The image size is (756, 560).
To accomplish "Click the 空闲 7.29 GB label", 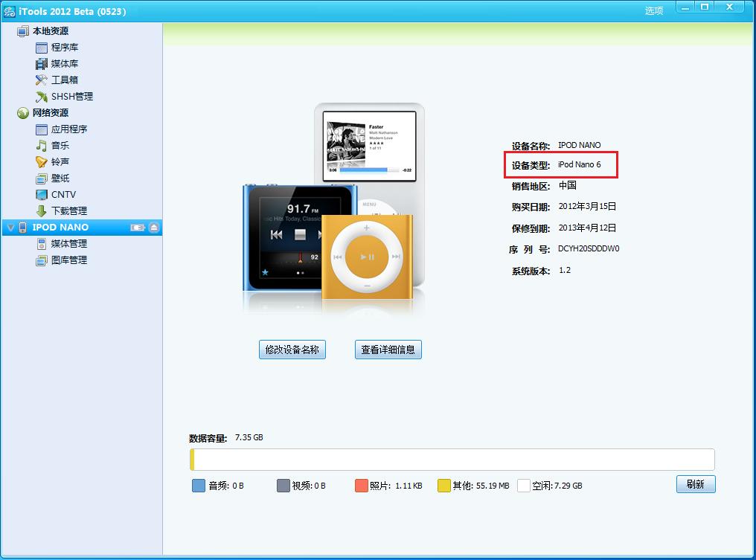I will tap(557, 486).
